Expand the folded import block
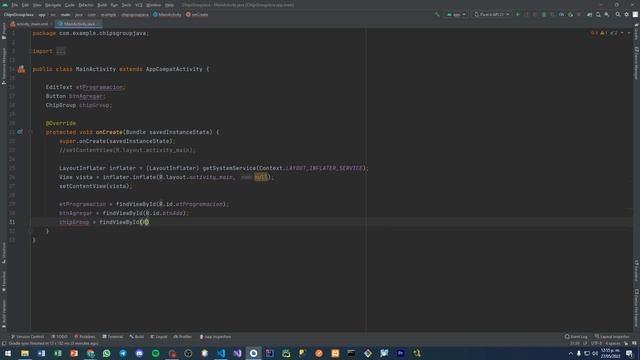 pyautogui.click(x=60, y=51)
